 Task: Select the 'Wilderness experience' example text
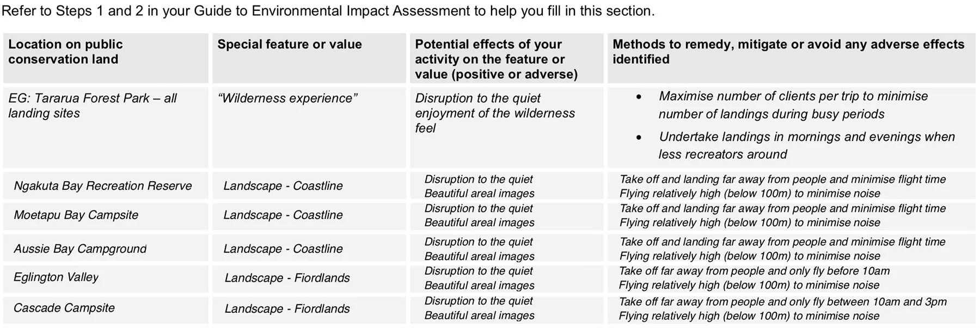click(x=287, y=98)
